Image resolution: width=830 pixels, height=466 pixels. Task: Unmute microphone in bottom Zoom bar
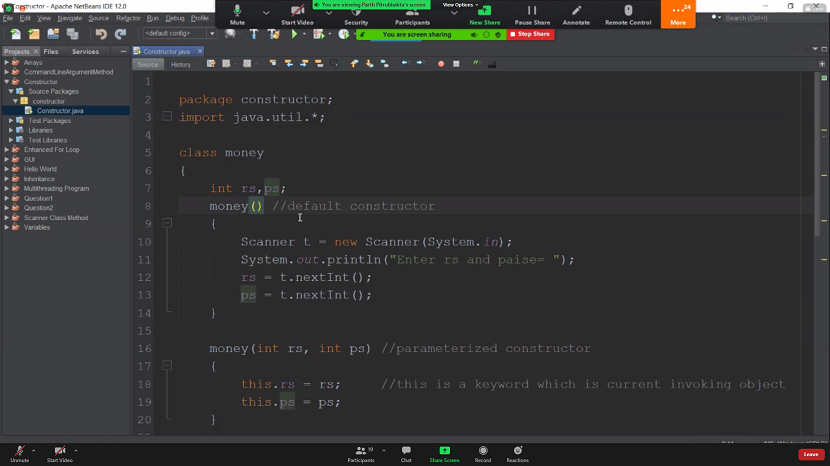point(20,454)
